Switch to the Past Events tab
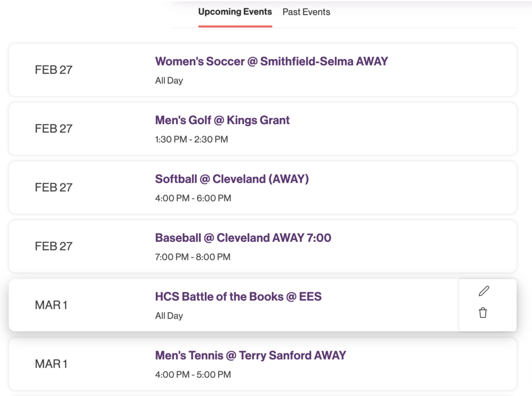The width and height of the screenshot is (532, 396). [306, 11]
